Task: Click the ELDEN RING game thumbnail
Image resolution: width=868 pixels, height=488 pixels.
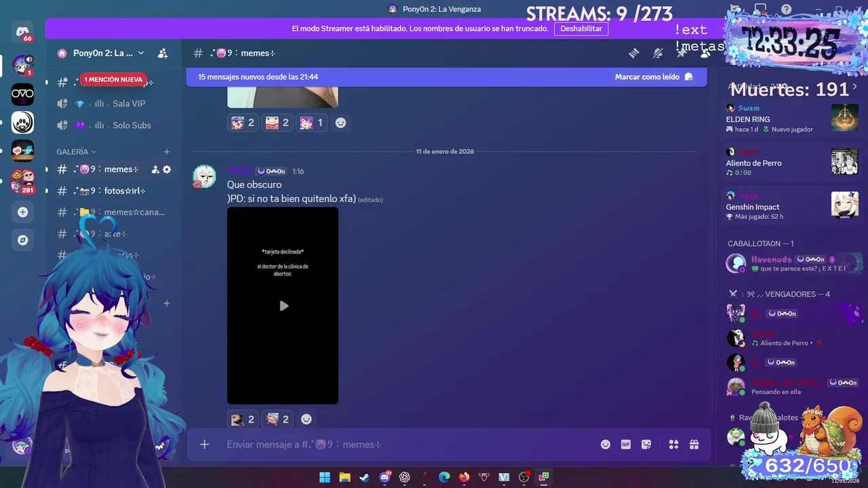Action: pos(845,117)
